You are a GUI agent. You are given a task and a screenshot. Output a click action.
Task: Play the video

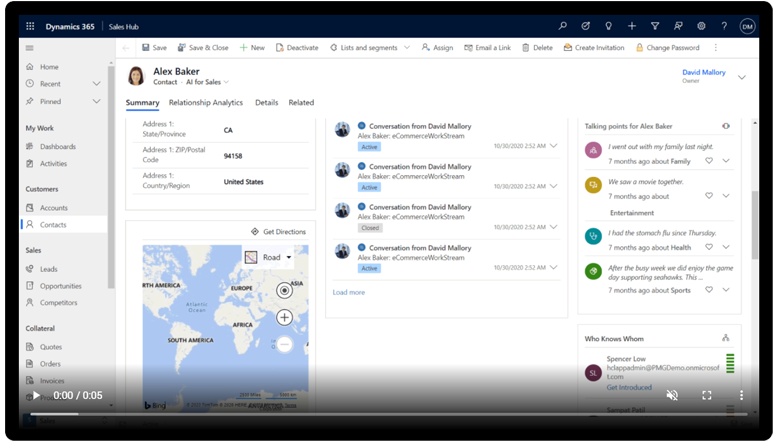(x=37, y=395)
